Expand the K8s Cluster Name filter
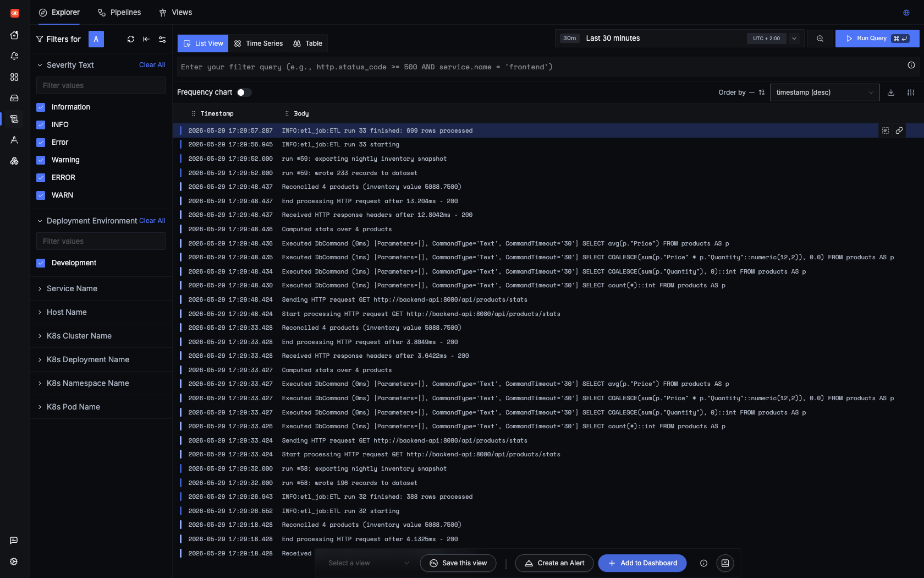The width and height of the screenshot is (924, 578). [101, 336]
